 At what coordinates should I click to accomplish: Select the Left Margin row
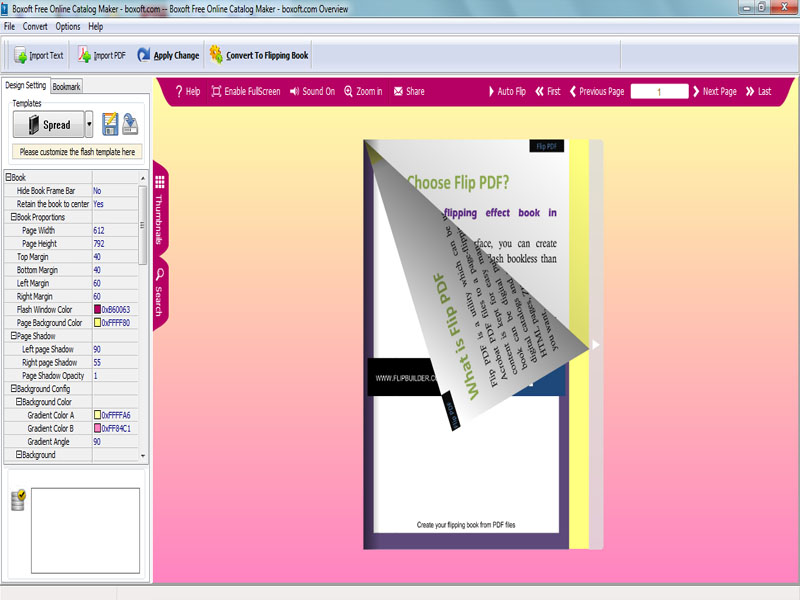point(71,283)
